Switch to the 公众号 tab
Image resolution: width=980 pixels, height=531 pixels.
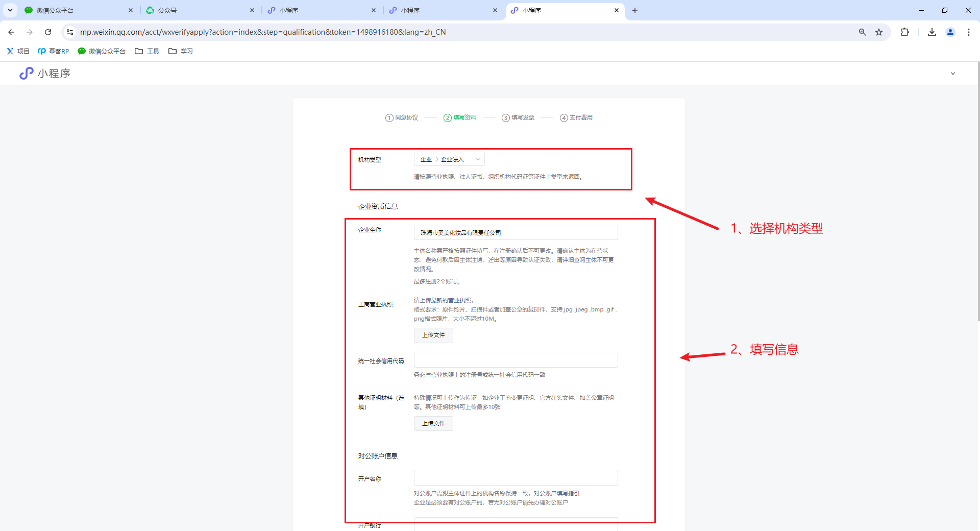199,10
